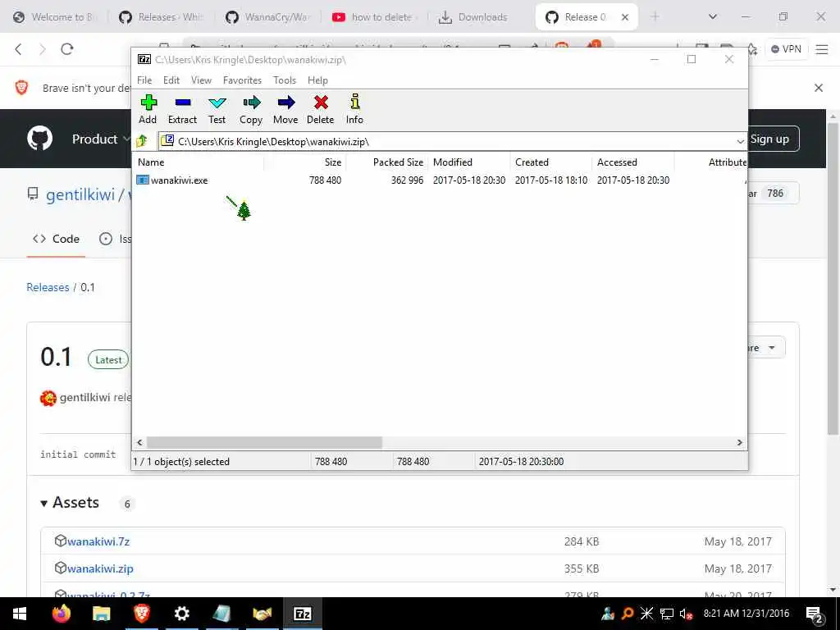Click the network tray icon
The image size is (840, 630).
click(x=666, y=614)
